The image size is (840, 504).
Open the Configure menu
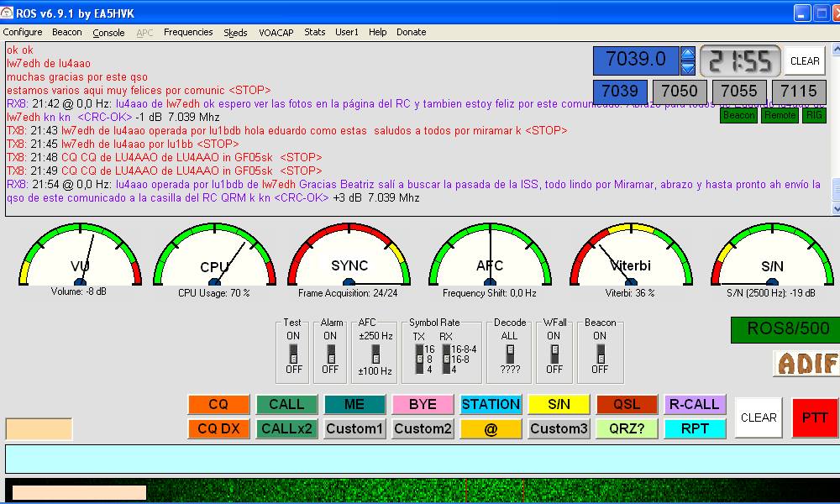pos(23,32)
